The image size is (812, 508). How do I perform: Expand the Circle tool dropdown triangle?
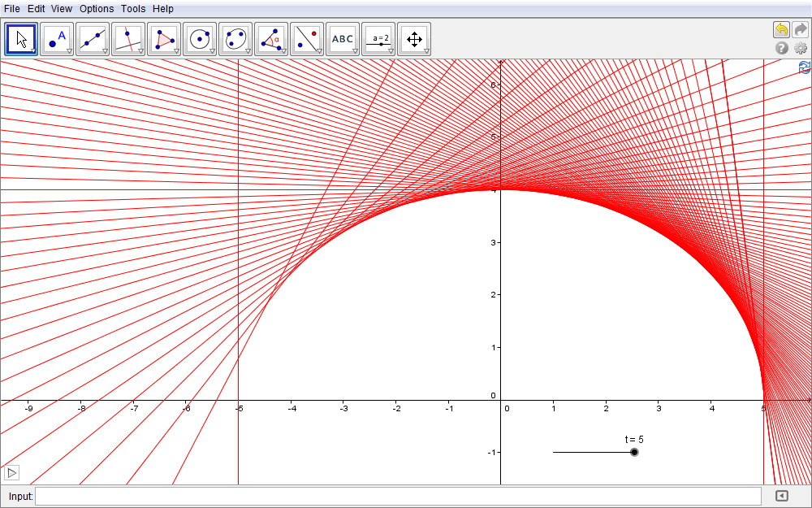(x=212, y=51)
